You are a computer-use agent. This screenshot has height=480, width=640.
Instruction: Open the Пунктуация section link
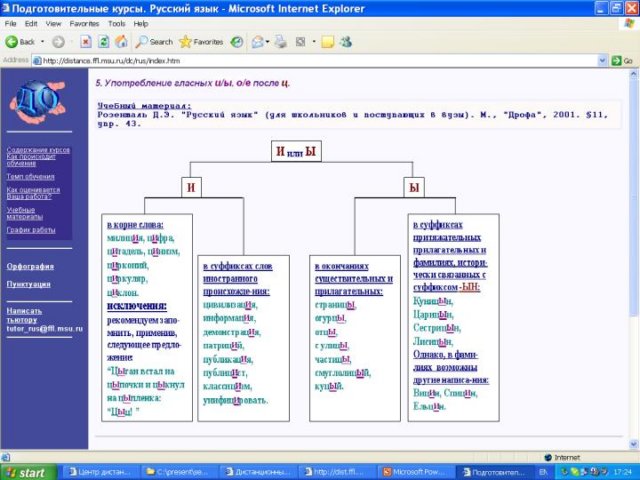29,284
